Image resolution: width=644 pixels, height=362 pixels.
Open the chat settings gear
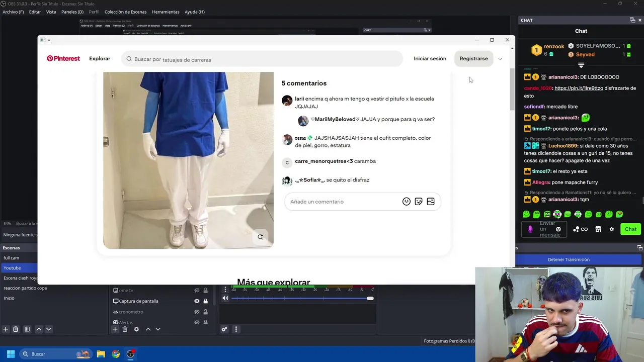pos(612,229)
